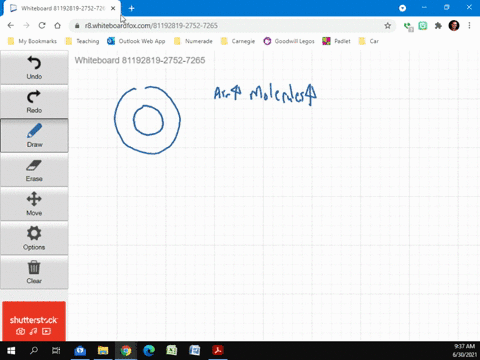Screen dimensions: 480x360
Task: Open the Car bookmarks folder
Action: pos(369,41)
